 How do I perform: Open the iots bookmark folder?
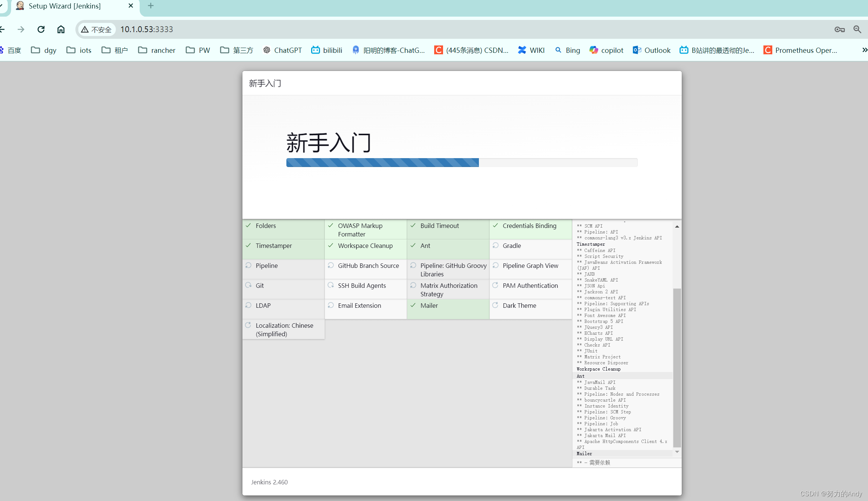[x=79, y=50]
